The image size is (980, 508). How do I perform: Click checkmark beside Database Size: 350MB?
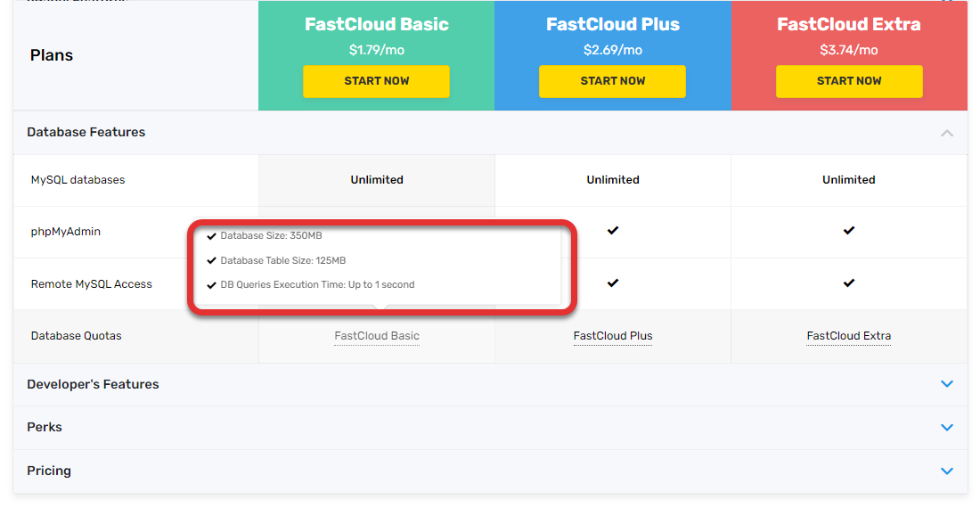pyautogui.click(x=211, y=236)
